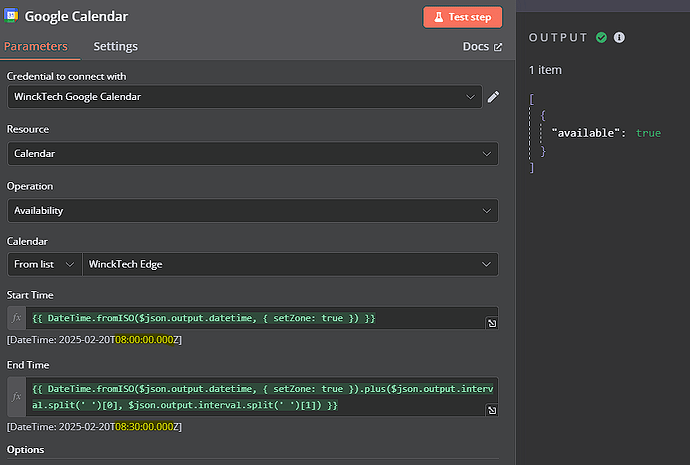Open the credential dropdown WinckTech Google Calendar
Viewport: 690px width, 465px height.
pyautogui.click(x=245, y=97)
